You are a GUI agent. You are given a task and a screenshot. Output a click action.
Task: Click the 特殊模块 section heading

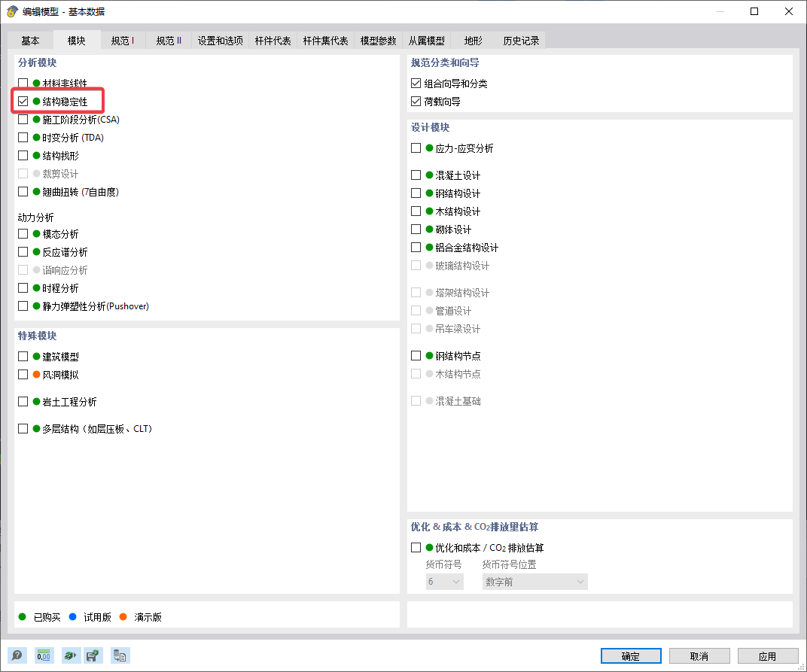pos(37,336)
